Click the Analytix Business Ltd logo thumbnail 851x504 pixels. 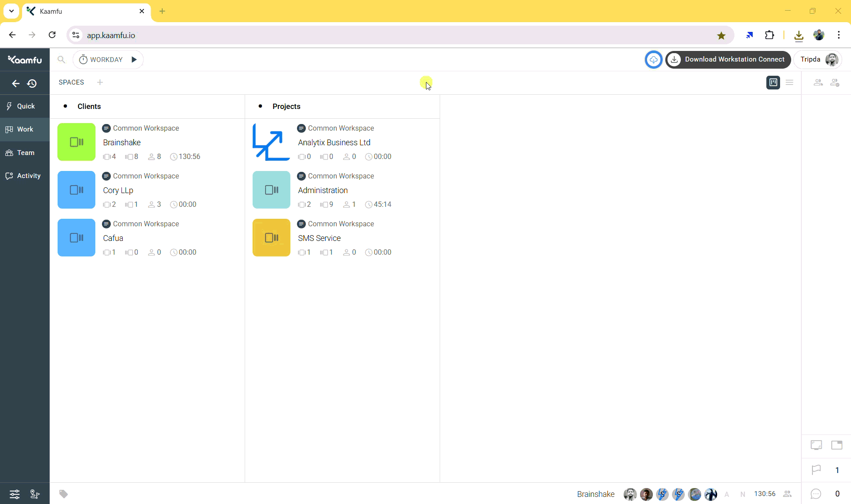tap(271, 142)
